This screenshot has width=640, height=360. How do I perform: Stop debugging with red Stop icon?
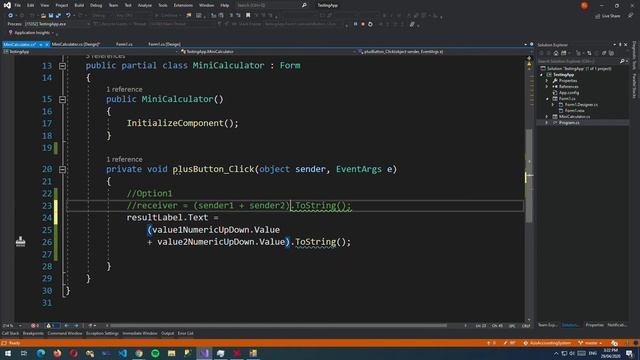(x=363, y=24)
